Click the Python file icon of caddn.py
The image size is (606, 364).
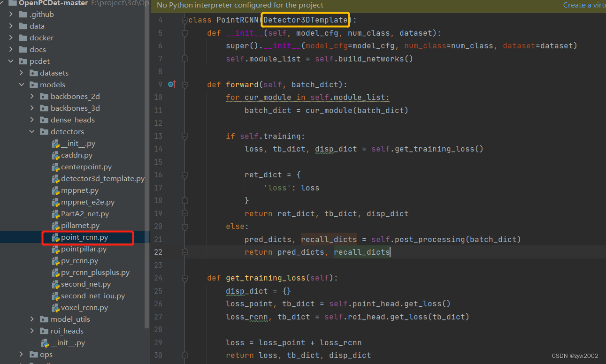coord(55,155)
